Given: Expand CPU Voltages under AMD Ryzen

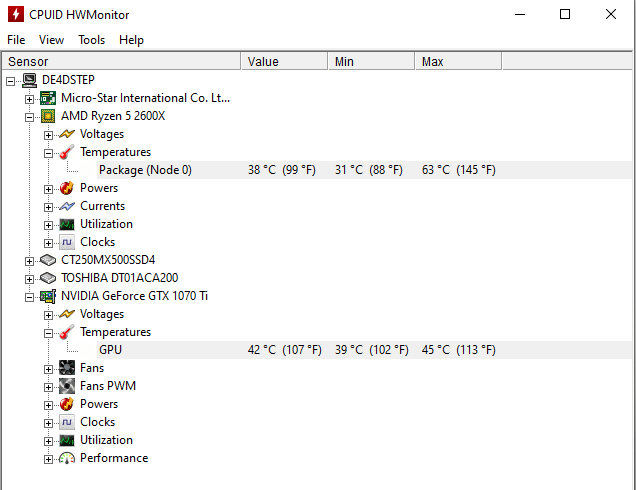Looking at the screenshot, I should 48,135.
